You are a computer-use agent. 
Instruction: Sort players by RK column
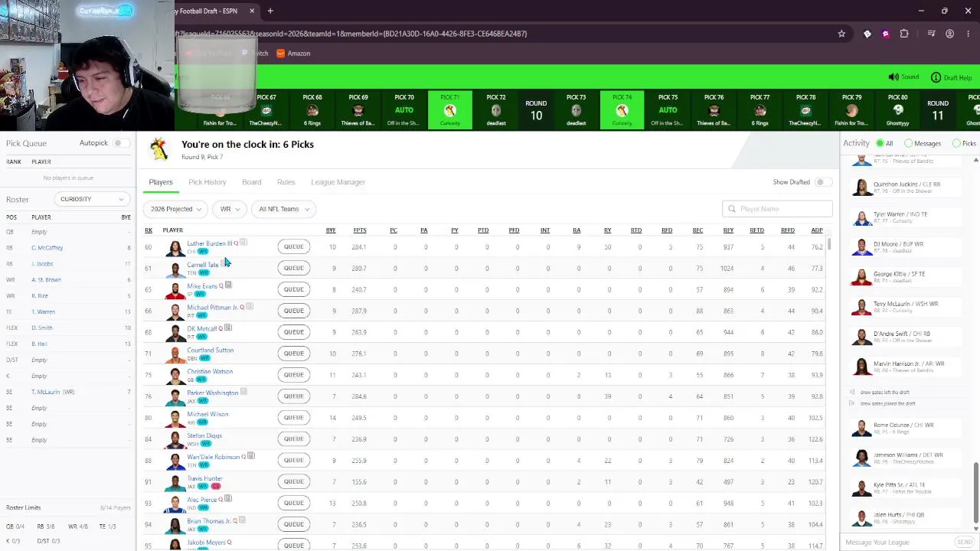tap(149, 230)
